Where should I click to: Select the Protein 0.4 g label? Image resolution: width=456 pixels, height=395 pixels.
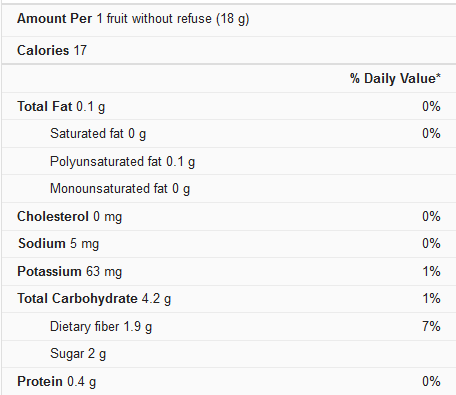coord(57,382)
